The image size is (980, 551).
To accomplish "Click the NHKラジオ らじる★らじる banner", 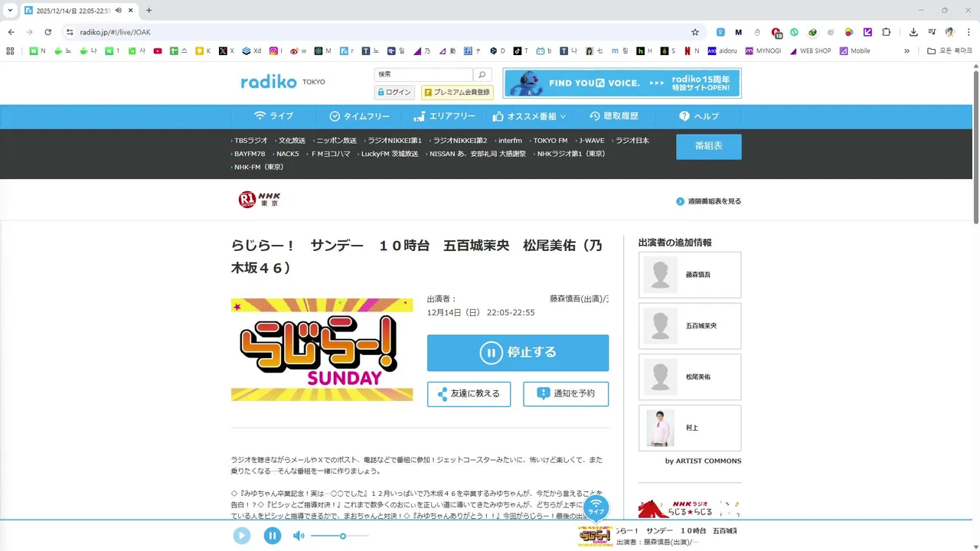I will [x=689, y=509].
